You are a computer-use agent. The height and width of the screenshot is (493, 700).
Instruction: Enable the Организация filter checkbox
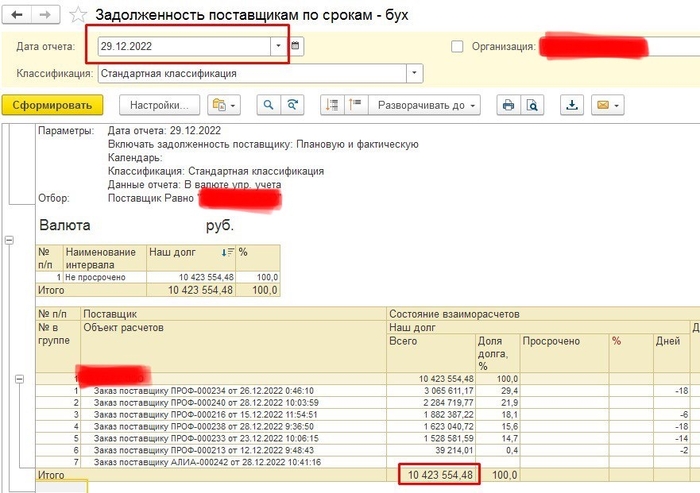pyautogui.click(x=458, y=46)
